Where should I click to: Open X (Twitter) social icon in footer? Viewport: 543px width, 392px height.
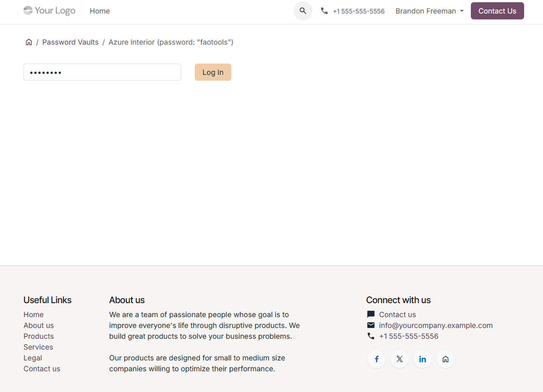(x=399, y=359)
